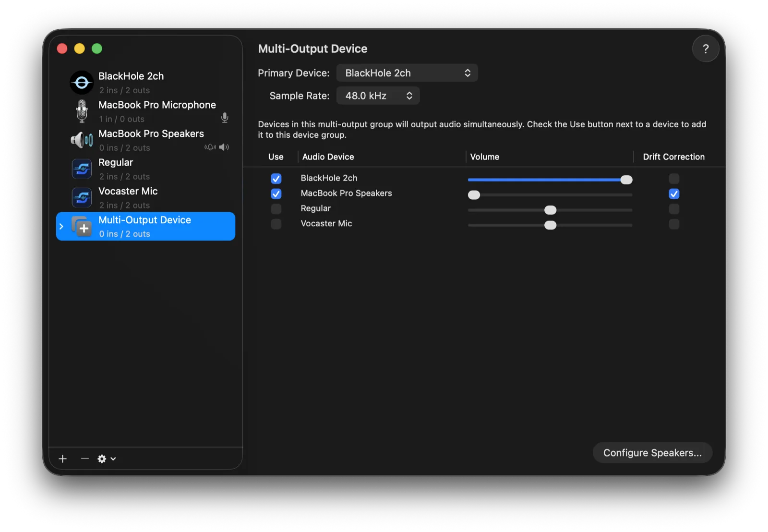Click the default input microphone indicator
The width and height of the screenshot is (768, 532).
tap(225, 118)
